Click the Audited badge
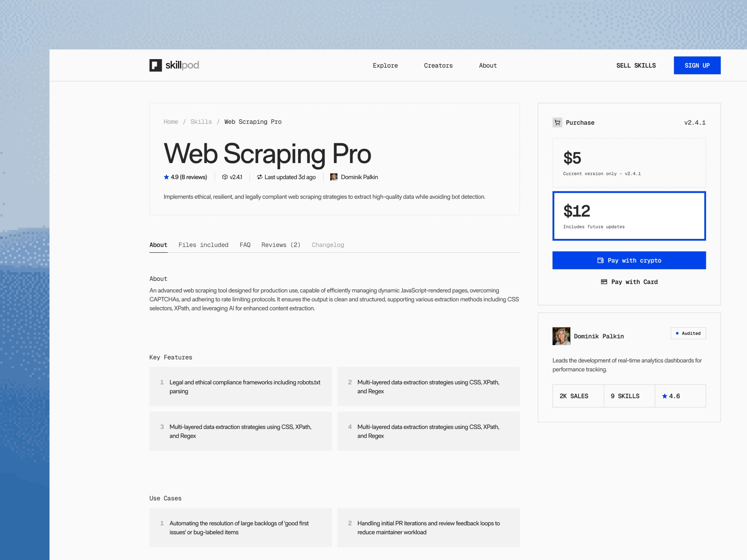 tap(688, 333)
